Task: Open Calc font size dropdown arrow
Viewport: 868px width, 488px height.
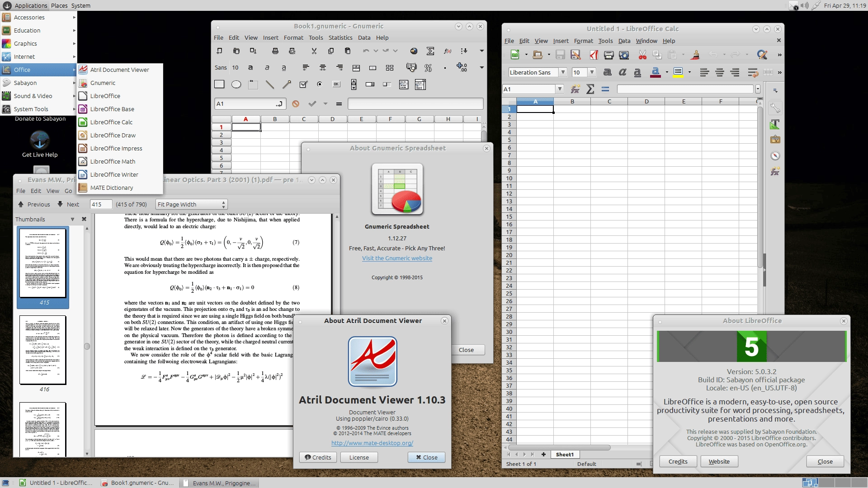Action: (592, 72)
